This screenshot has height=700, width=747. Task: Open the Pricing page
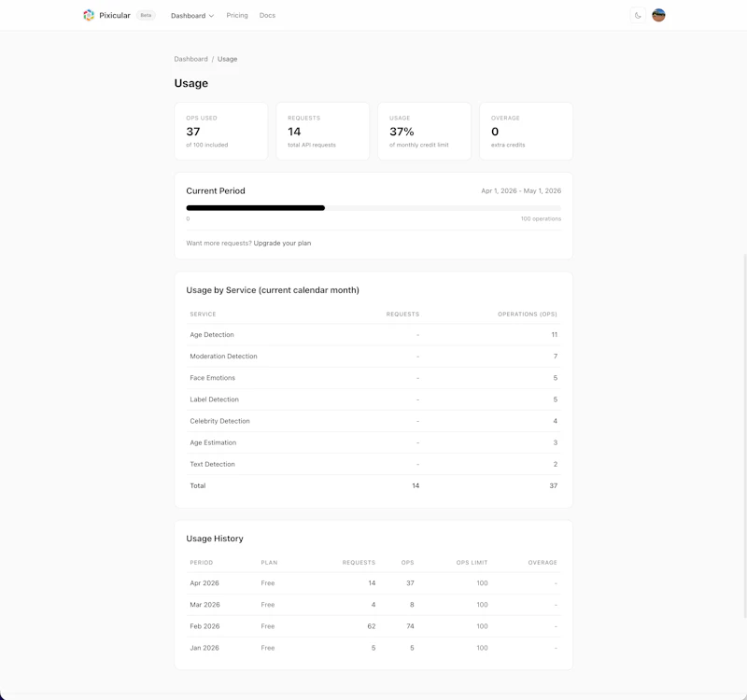pos(237,15)
